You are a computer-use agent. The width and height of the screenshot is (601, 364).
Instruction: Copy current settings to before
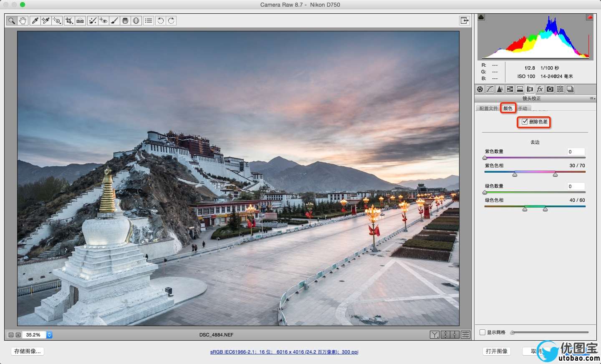click(455, 335)
